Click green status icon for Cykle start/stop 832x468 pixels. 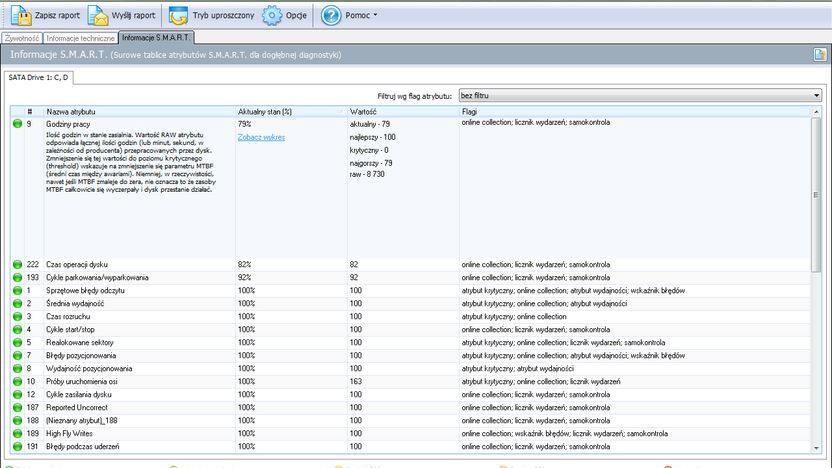coord(18,330)
